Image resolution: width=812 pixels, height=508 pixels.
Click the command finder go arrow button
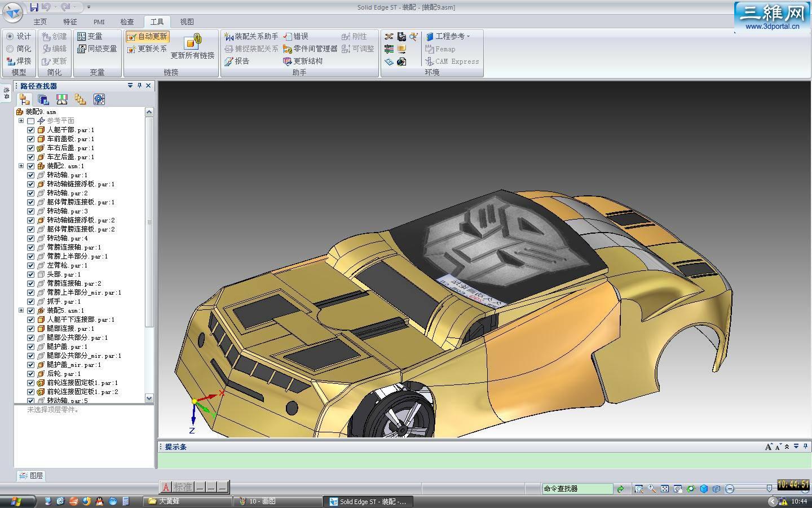pos(620,489)
